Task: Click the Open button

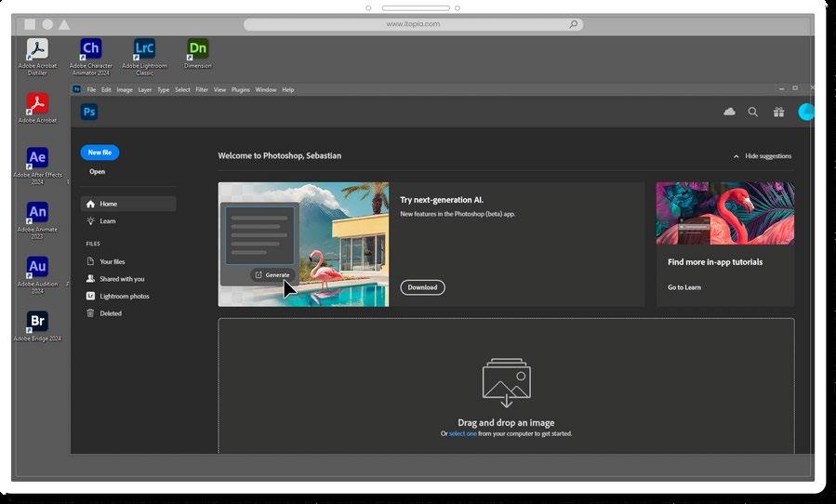Action: pos(97,172)
